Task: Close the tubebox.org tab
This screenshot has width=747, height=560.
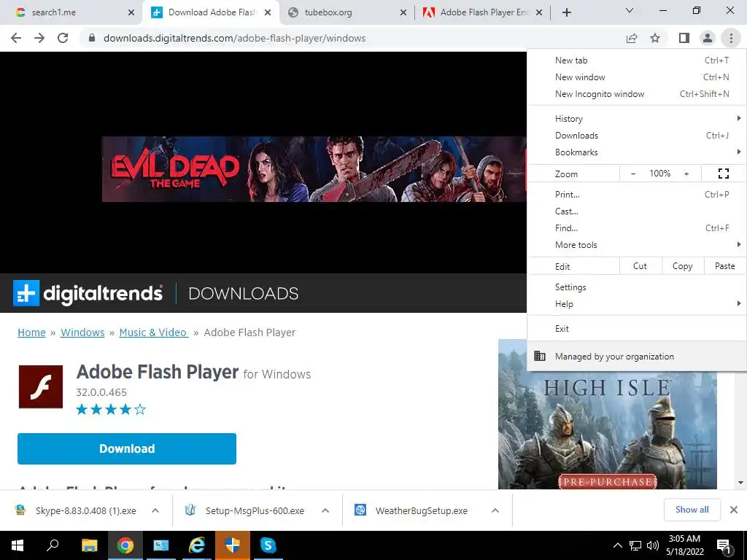Action: point(403,12)
